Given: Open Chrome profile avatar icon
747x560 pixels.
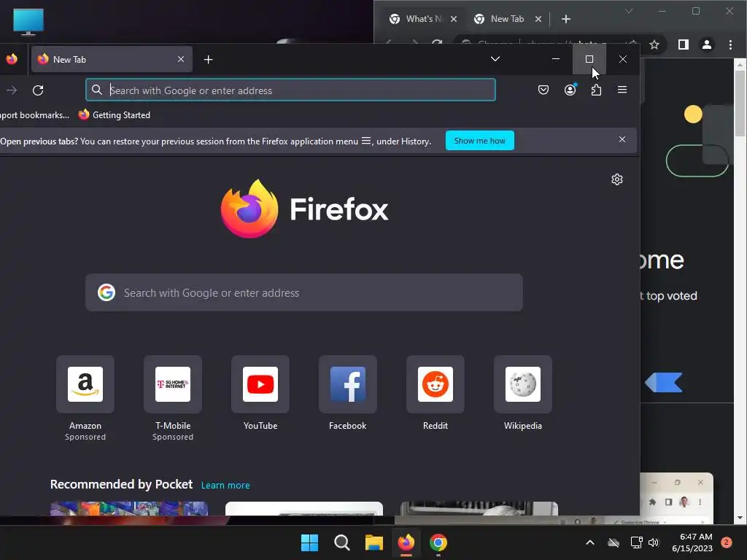Looking at the screenshot, I should [x=706, y=44].
